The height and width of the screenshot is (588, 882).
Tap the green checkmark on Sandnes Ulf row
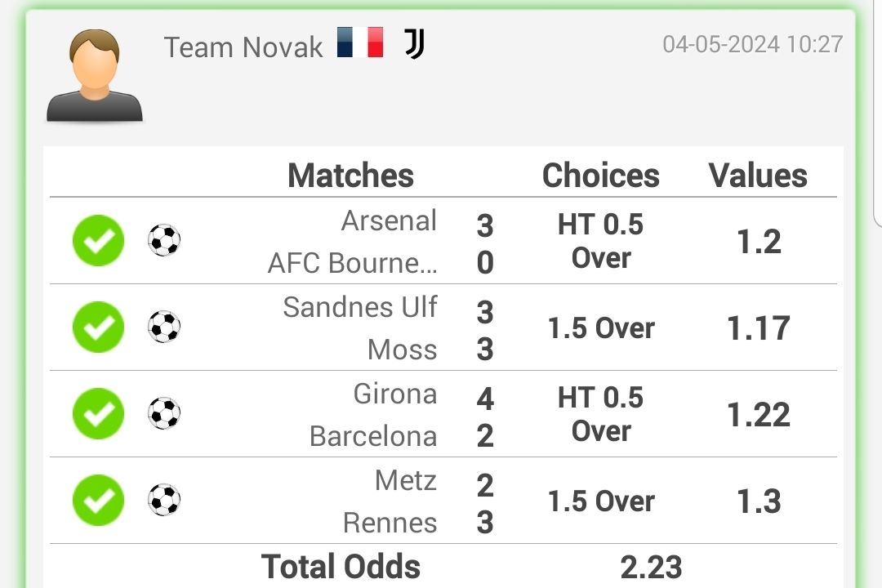coord(99,327)
